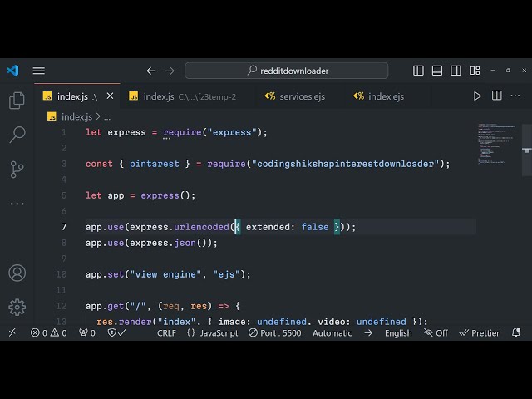Click the code minimap preview
This screenshot has width=532, height=399.
coord(496,145)
